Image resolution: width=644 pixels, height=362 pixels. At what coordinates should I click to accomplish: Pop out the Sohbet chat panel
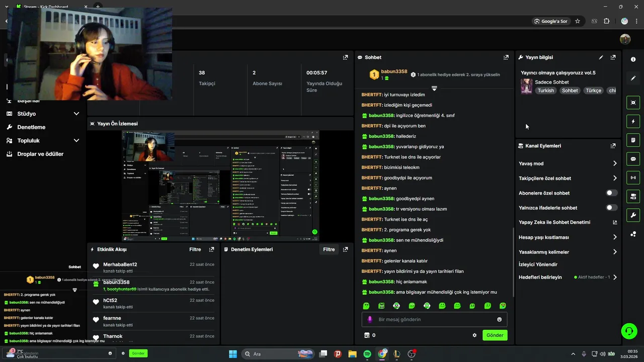point(506,57)
